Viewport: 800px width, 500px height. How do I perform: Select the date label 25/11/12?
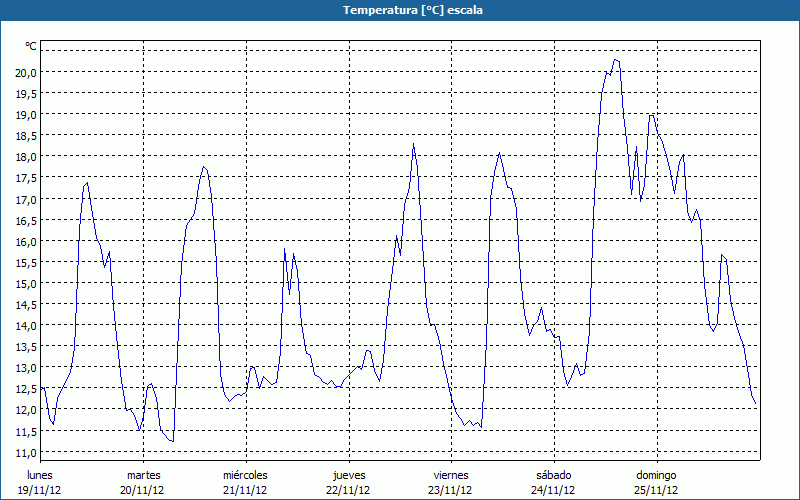coord(657,490)
